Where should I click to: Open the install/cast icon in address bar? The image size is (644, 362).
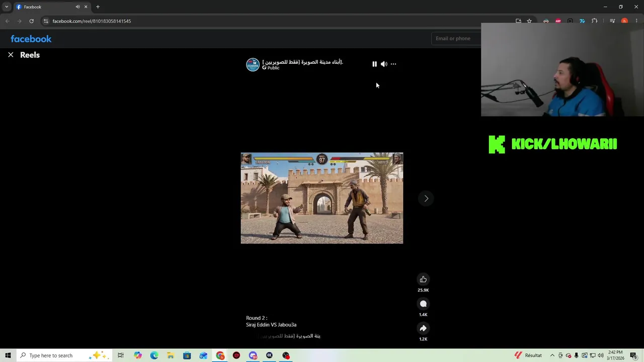[x=518, y=21]
